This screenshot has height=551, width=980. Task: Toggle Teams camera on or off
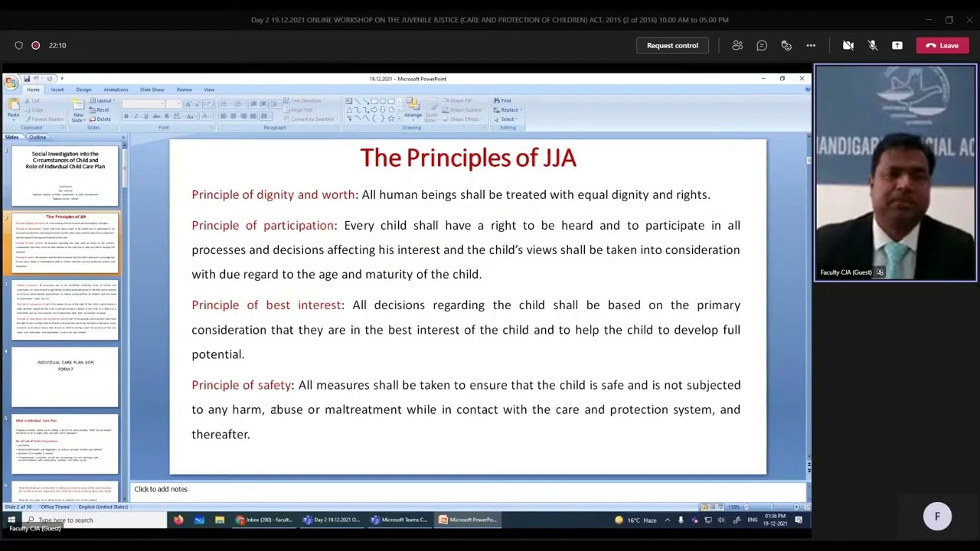[848, 45]
